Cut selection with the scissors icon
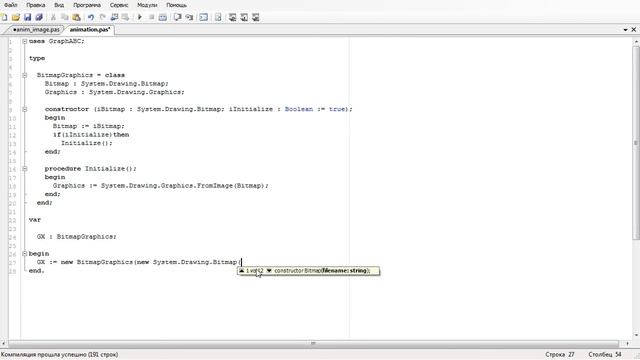This screenshot has width=640, height=360. pyautogui.click(x=53, y=17)
